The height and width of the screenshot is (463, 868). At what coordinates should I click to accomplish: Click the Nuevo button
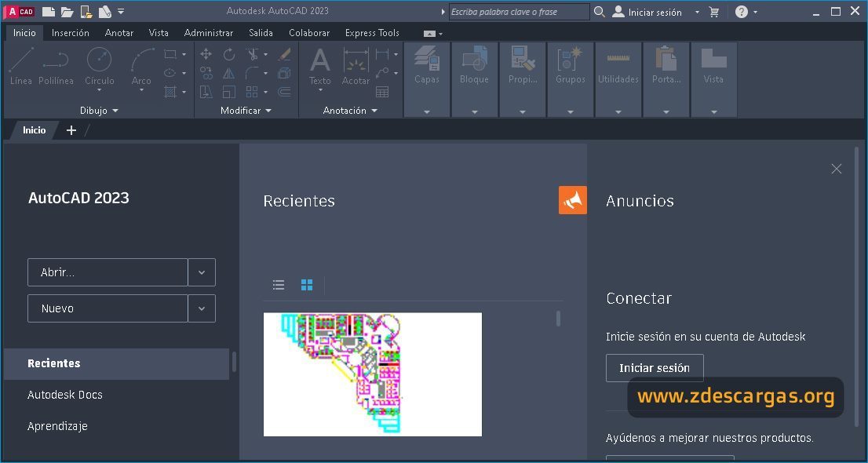[x=108, y=308]
